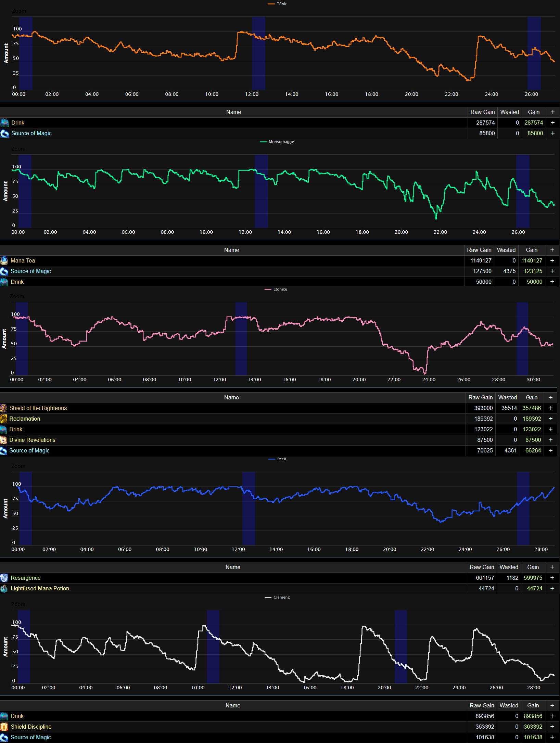Click the Drink icon in the 287574 row
Viewport: 560px width, 743px height.
(x=4, y=123)
